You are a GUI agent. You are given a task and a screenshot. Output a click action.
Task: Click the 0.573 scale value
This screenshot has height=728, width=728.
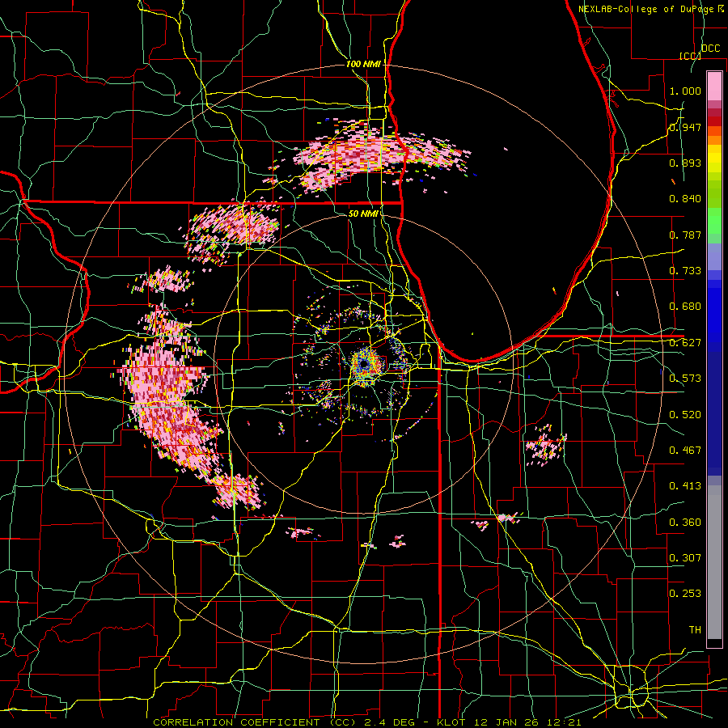point(685,379)
